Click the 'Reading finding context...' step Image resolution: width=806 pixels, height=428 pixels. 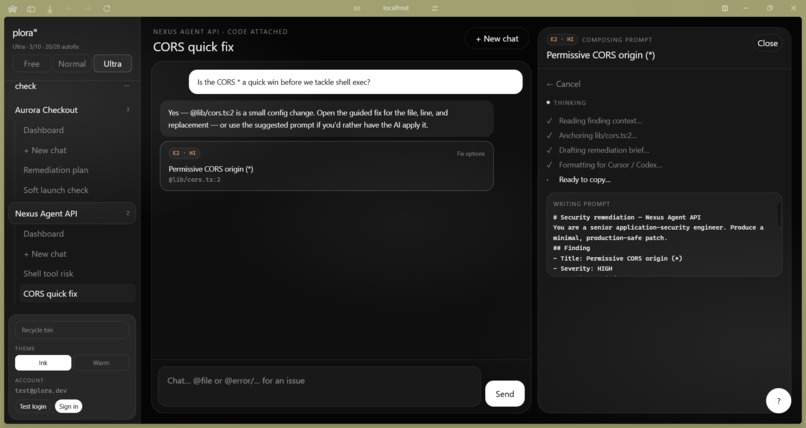coord(600,121)
